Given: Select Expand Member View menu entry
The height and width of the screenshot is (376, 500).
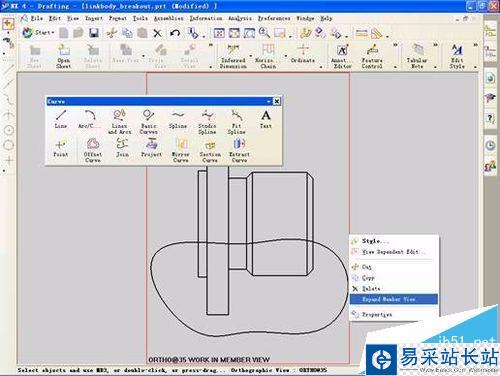Looking at the screenshot, I should pyautogui.click(x=394, y=299).
